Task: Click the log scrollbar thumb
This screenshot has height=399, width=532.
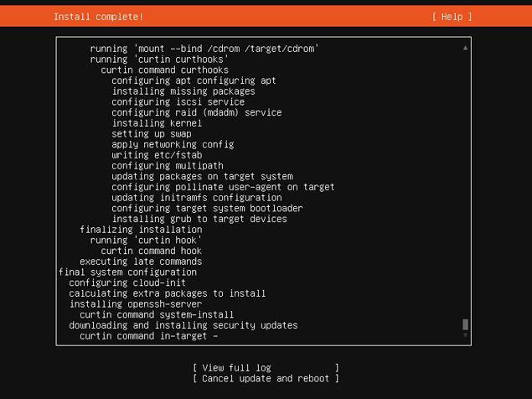Action: click(x=465, y=324)
